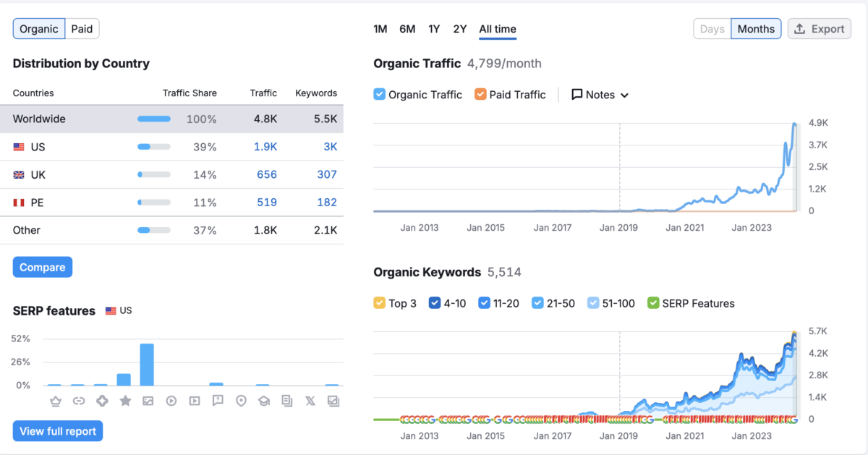868x455 pixels.
Task: Click the crown featured snippet icon
Action: click(54, 401)
